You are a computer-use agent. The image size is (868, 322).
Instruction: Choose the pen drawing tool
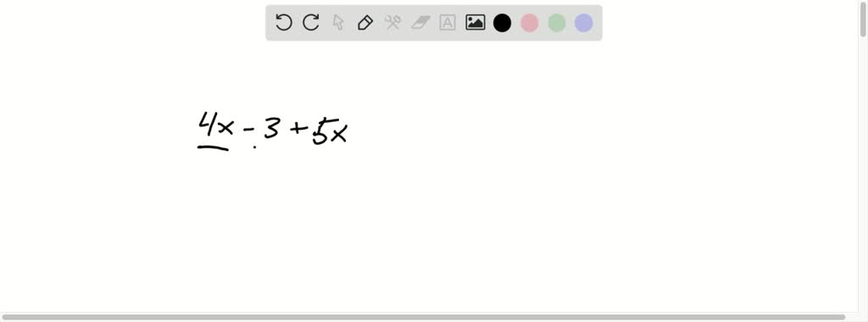[x=365, y=23]
